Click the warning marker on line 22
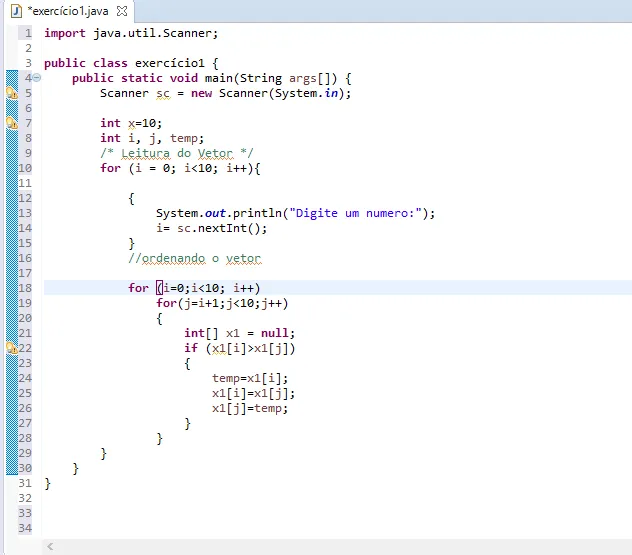This screenshot has width=632, height=555. point(11,348)
